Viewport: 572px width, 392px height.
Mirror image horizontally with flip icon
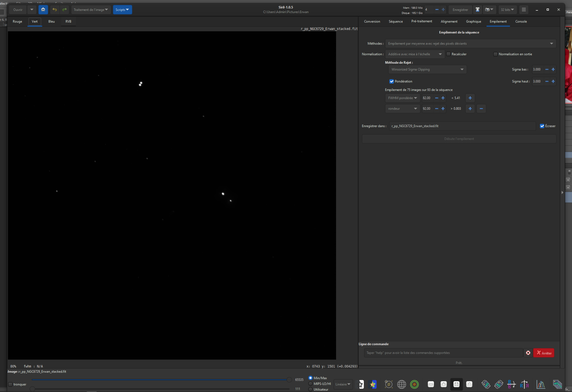[x=524, y=384]
